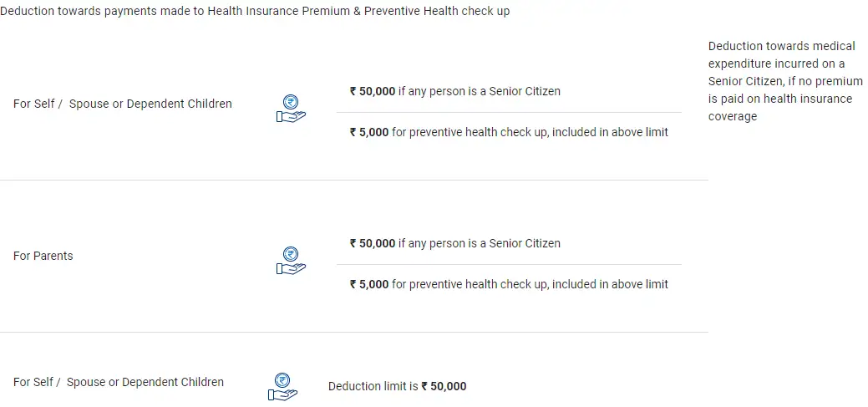Click the 'Deduction limit is' text

[x=373, y=386]
